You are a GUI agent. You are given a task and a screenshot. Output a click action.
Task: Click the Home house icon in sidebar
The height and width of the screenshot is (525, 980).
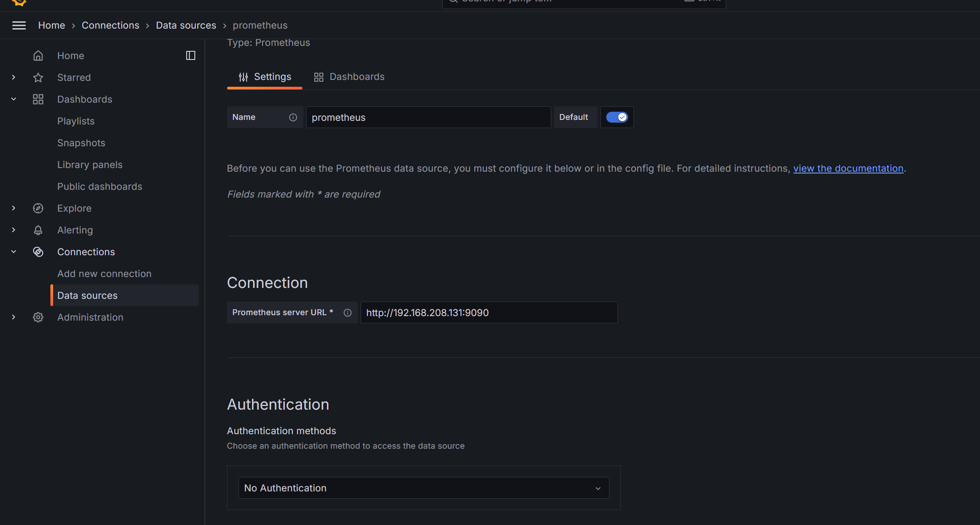[x=38, y=55]
